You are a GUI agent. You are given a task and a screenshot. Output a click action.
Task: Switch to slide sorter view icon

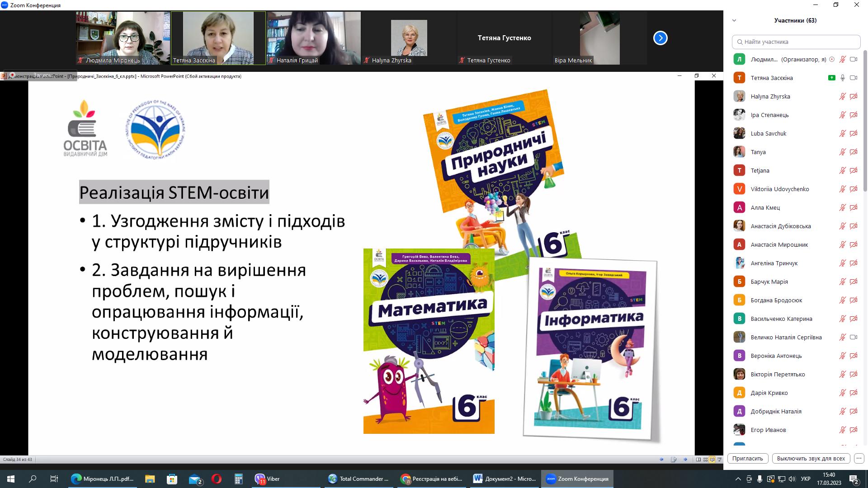[x=705, y=460]
